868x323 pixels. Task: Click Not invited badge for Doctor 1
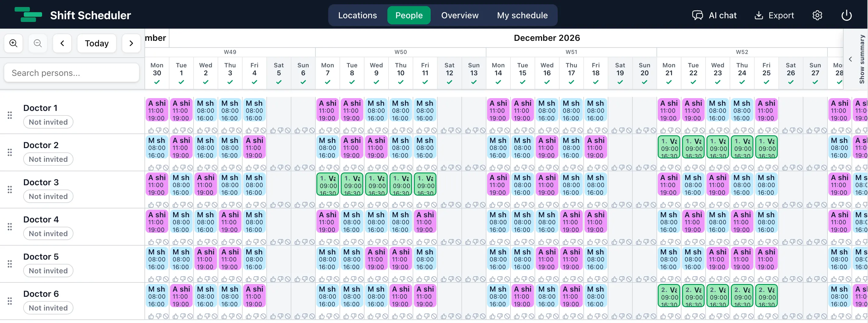pos(48,122)
